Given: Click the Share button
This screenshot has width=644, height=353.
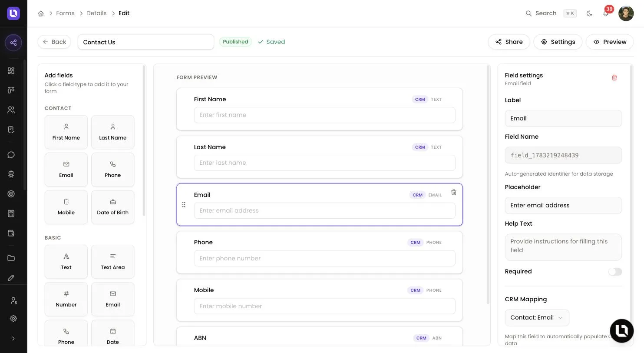Looking at the screenshot, I should [x=509, y=42].
